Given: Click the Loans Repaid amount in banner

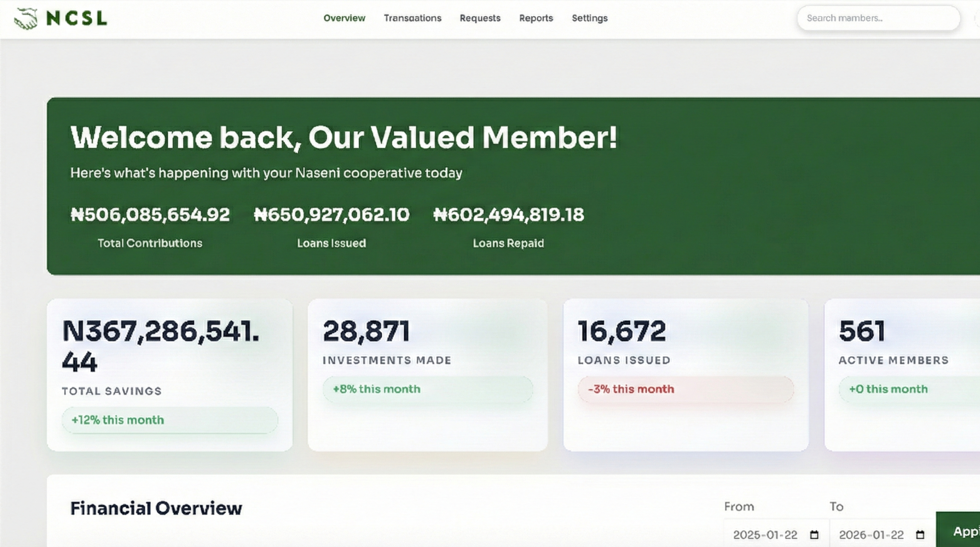Looking at the screenshot, I should click(508, 214).
